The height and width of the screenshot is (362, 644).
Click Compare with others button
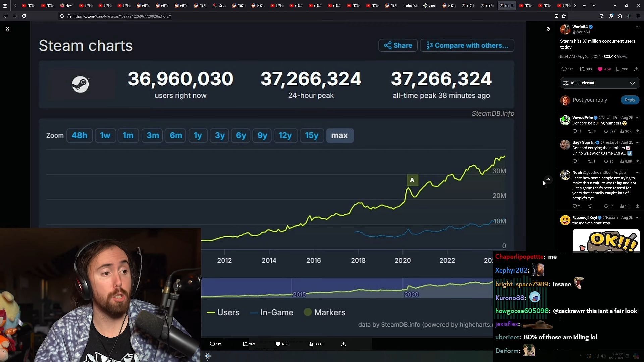(x=467, y=46)
